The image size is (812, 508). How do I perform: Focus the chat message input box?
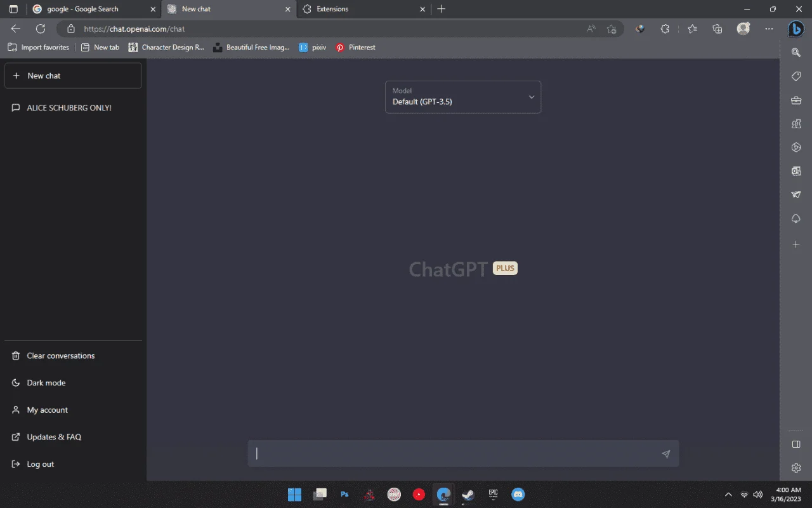[463, 453]
